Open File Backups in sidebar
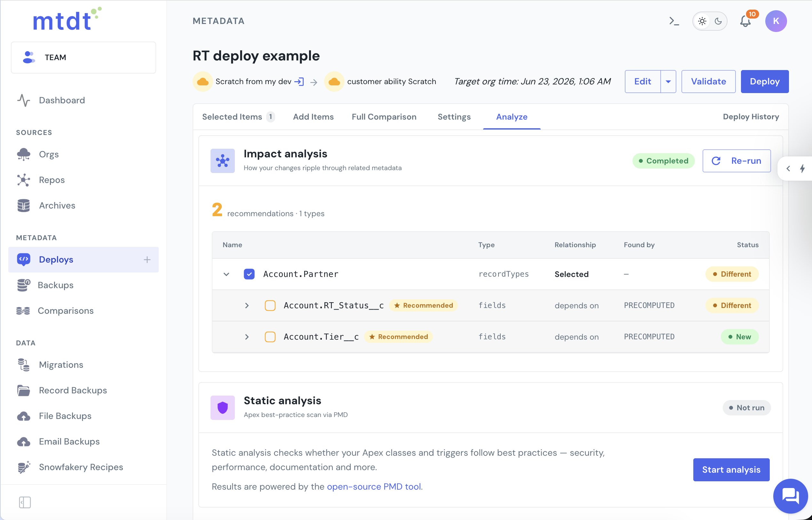Screen dimensions: 812x520 coord(65,416)
